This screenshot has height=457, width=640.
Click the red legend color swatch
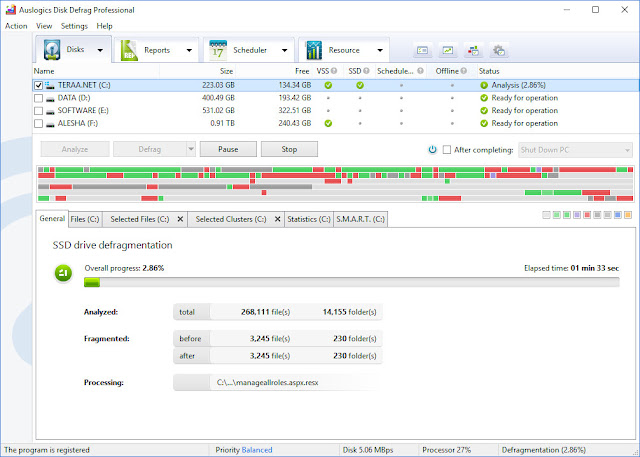(x=587, y=215)
